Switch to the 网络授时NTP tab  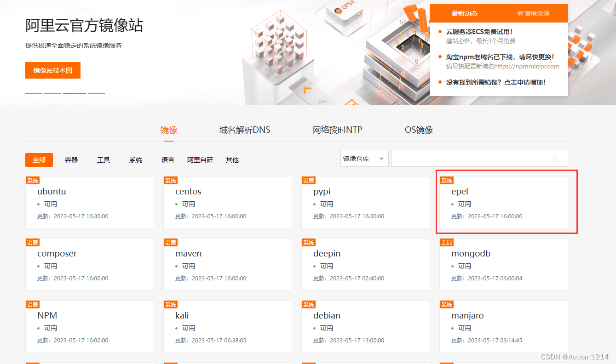[x=338, y=130]
